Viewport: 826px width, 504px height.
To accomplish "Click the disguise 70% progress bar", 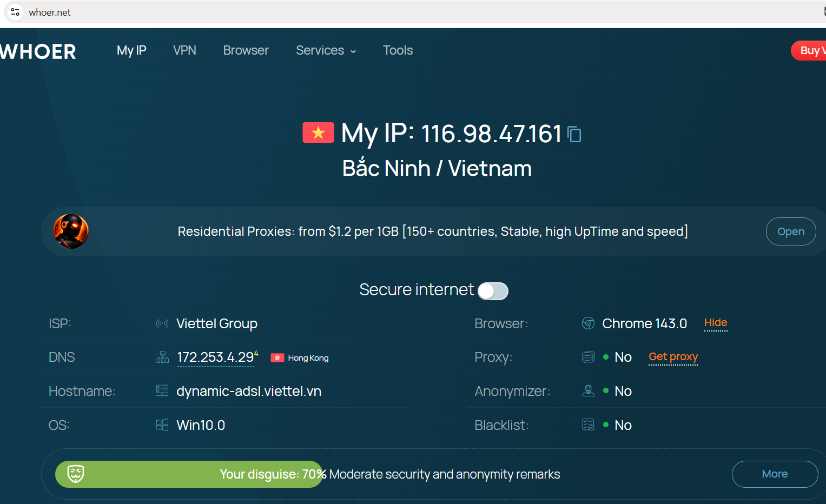I will coord(189,474).
